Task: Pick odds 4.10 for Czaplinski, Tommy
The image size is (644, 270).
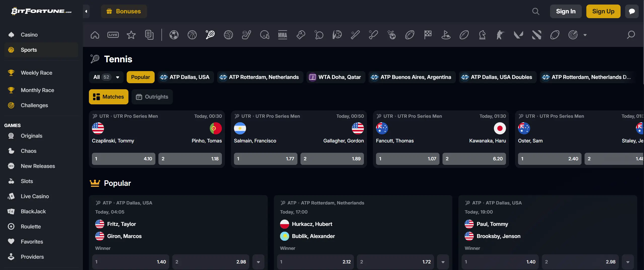Action: coord(123,159)
